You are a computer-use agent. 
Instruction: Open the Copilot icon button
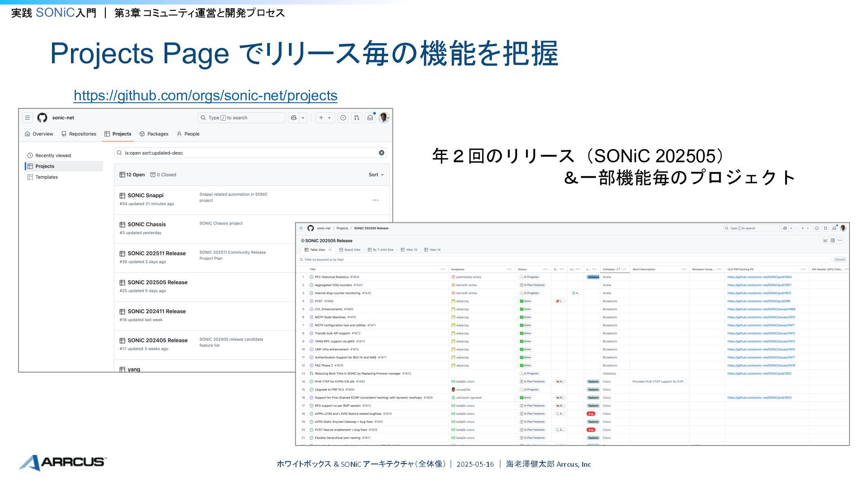pos(294,118)
